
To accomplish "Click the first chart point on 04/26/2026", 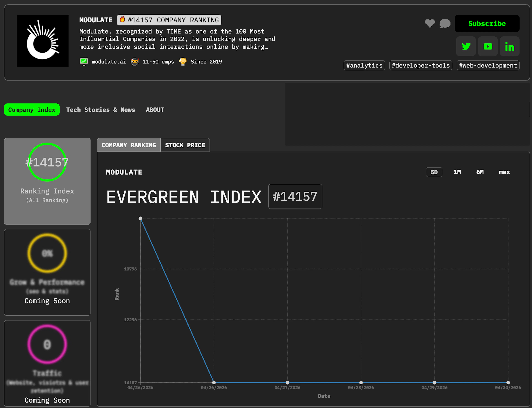I will (x=140, y=218).
